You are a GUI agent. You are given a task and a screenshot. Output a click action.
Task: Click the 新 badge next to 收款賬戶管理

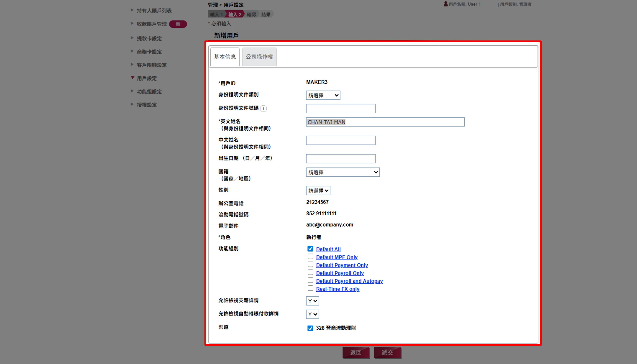(178, 24)
